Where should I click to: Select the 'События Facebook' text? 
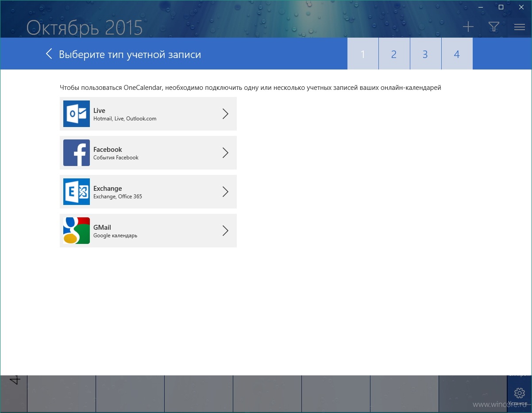click(116, 158)
